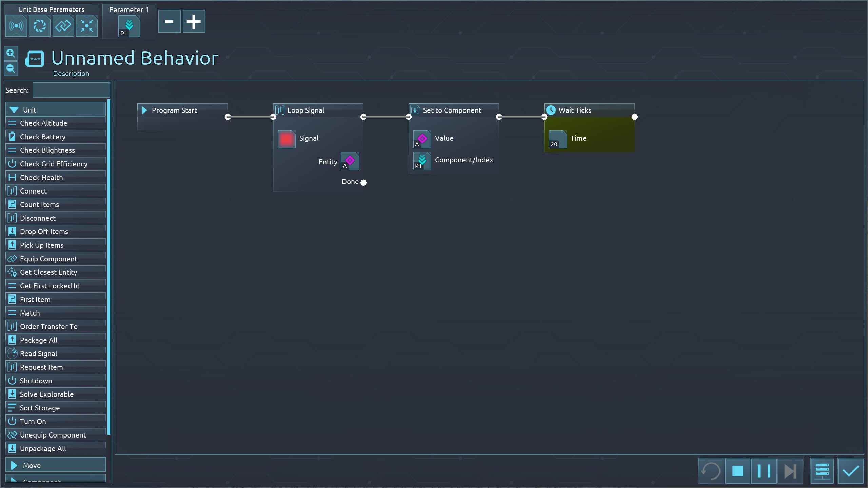Click the Parameter 1 P1 icon
Viewport: 868px width, 488px height.
129,26
